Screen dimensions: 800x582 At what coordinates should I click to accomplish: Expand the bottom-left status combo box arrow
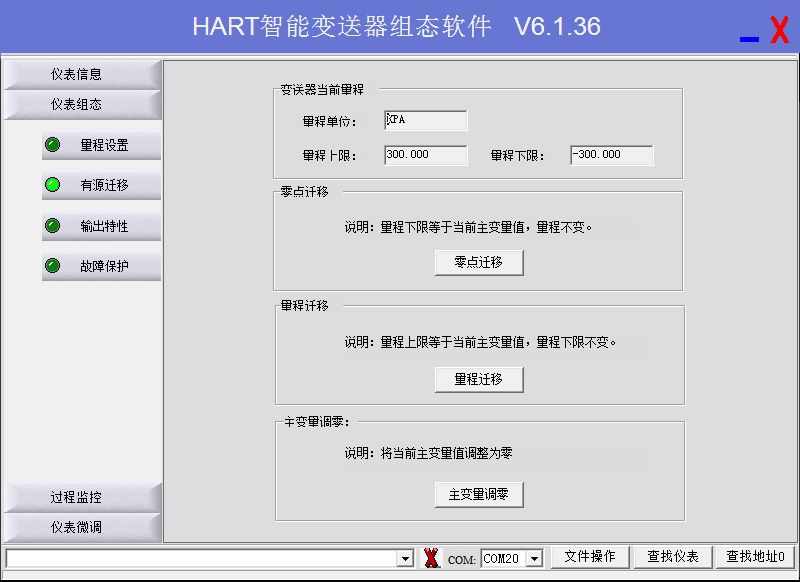point(405,558)
